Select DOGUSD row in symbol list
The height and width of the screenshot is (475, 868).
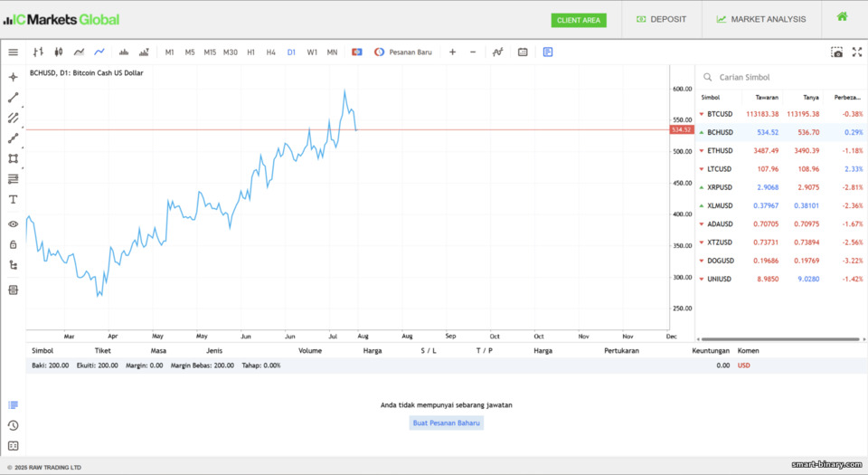pyautogui.click(x=780, y=261)
